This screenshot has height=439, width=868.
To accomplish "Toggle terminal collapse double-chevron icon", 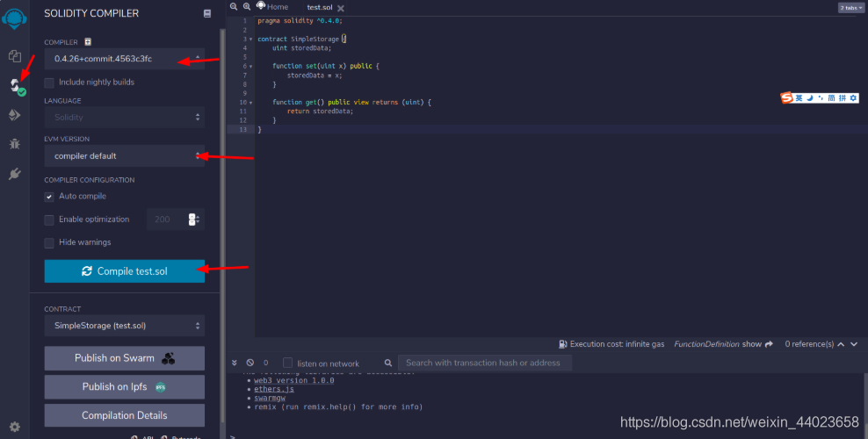I will click(235, 363).
